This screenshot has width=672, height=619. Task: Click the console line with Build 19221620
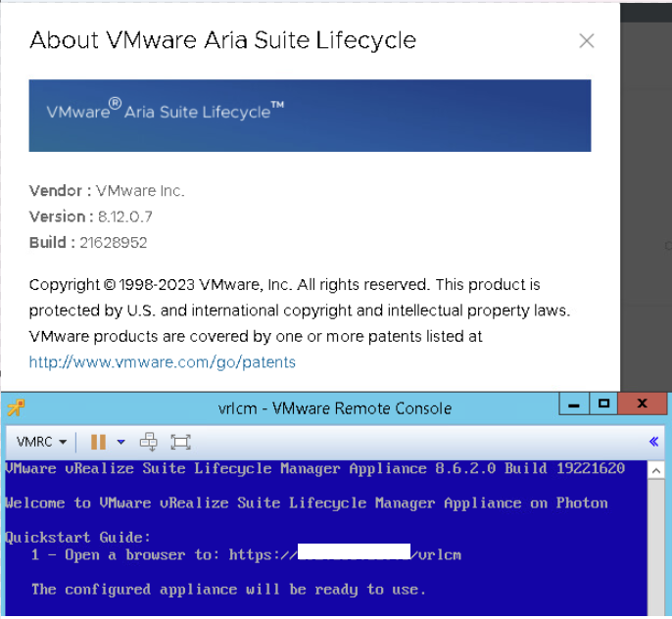pos(315,468)
